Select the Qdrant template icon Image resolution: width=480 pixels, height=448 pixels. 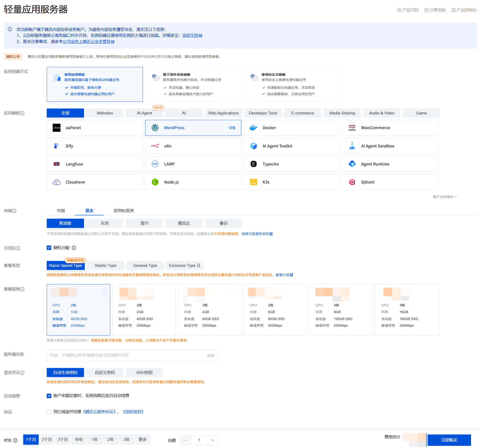click(352, 182)
